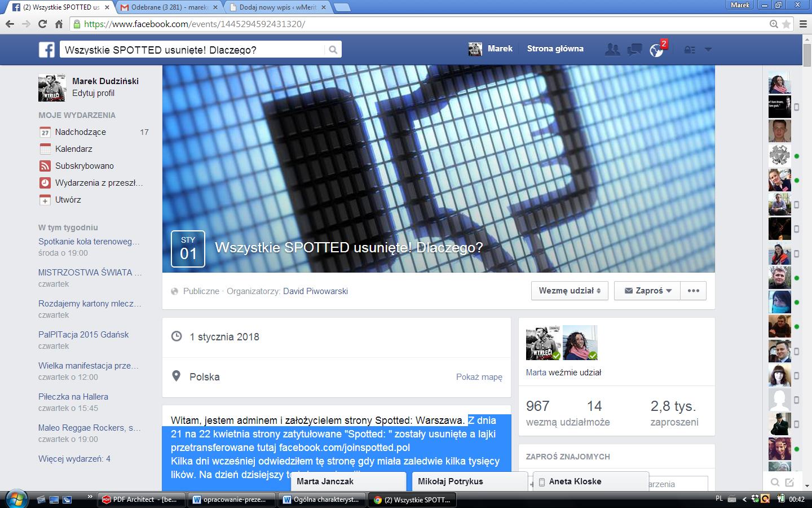The height and width of the screenshot is (508, 812).
Task: Open the messages icon
Action: coord(634,50)
